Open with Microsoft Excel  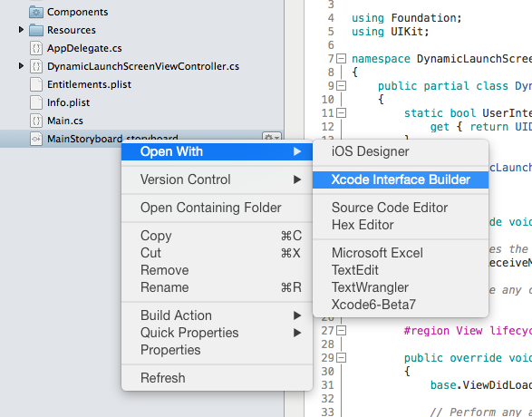[x=401, y=253]
